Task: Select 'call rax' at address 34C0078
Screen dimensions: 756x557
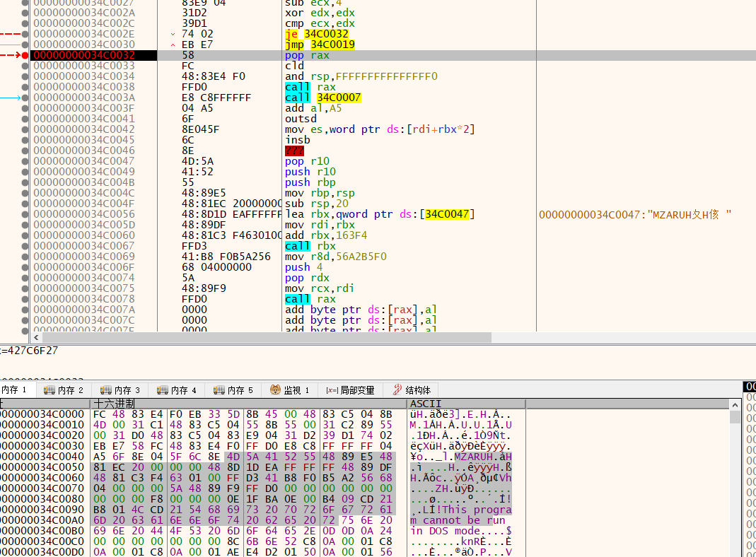Action: coord(310,299)
